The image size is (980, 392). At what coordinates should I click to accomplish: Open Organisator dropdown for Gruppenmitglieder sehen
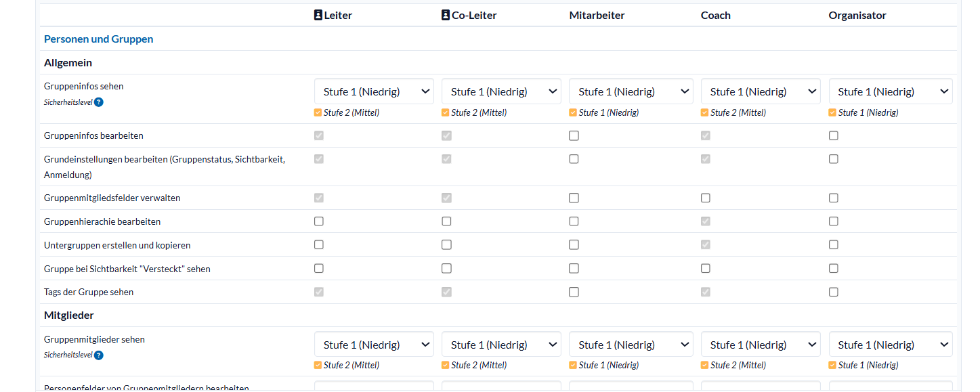coord(891,345)
